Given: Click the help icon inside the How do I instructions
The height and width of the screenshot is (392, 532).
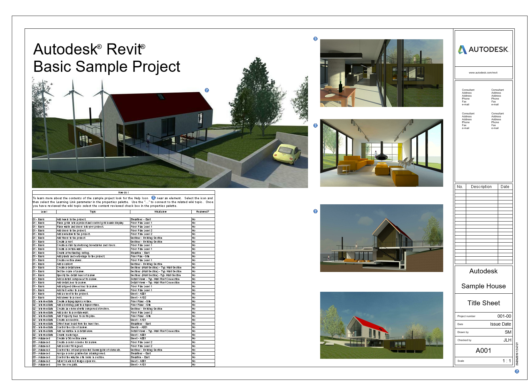Looking at the screenshot, I should pyautogui.click(x=153, y=198).
